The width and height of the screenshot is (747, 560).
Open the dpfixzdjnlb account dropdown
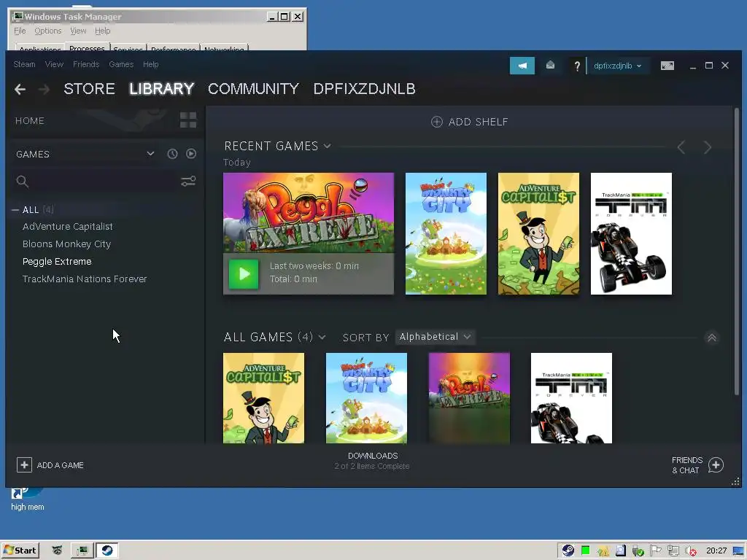[x=617, y=66]
